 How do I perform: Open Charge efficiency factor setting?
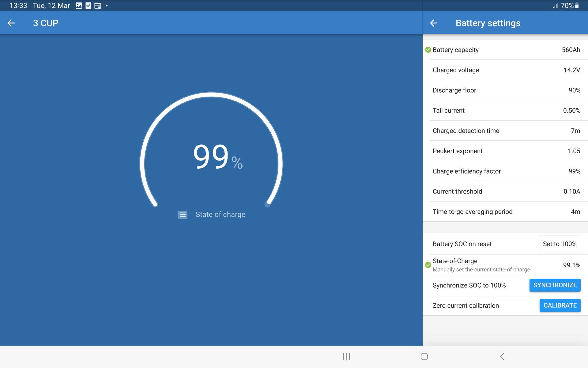pos(506,171)
